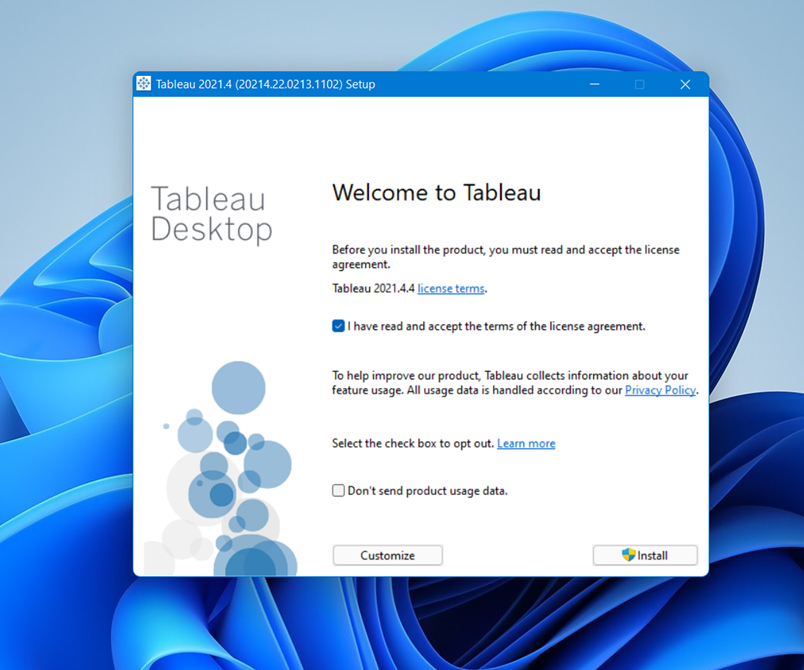Click the Tableau icon in the title bar

tap(143, 84)
